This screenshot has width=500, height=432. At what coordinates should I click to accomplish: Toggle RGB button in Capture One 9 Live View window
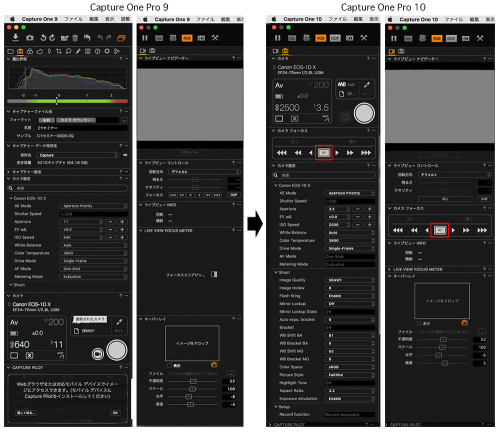[187, 38]
